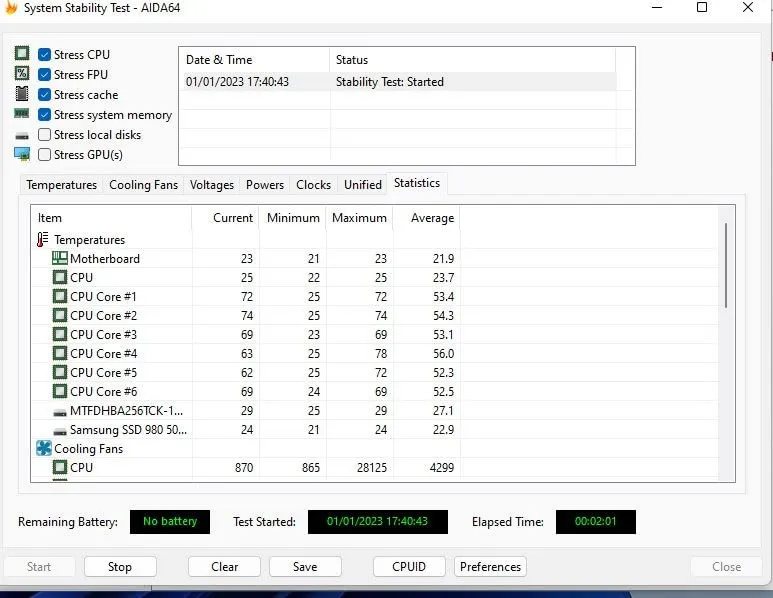Open Preferences

point(491,566)
